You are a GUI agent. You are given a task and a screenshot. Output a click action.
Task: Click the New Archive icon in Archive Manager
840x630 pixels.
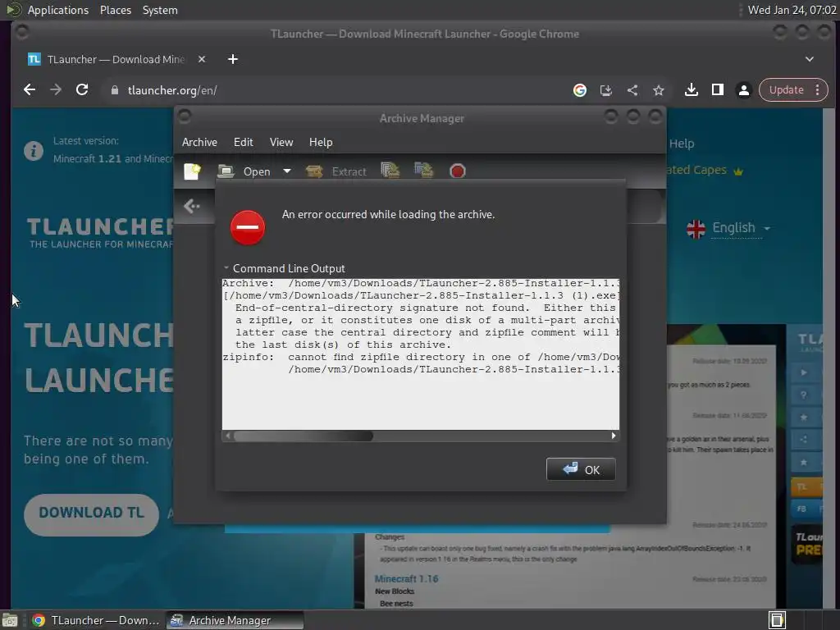pos(192,171)
